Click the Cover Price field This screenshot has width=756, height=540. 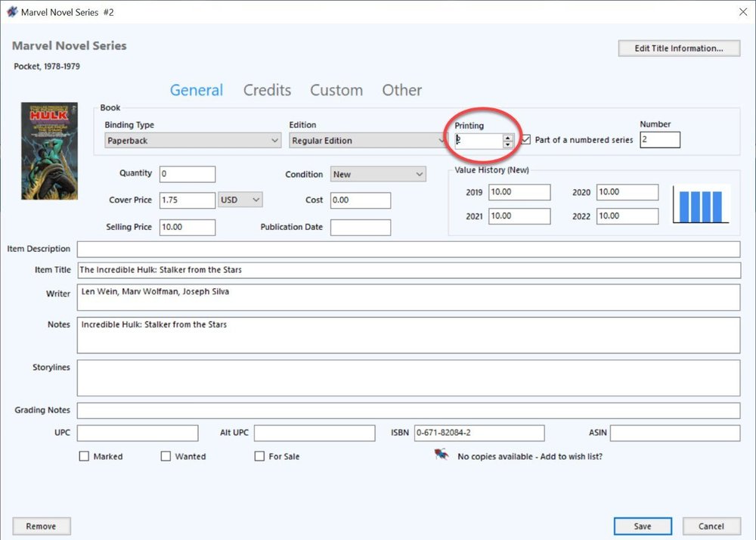click(x=187, y=200)
